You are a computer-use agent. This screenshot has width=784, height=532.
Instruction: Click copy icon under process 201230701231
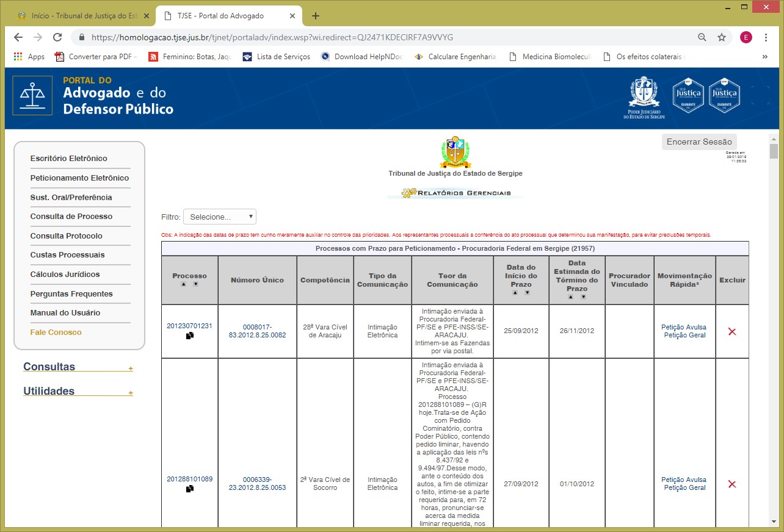coord(190,336)
